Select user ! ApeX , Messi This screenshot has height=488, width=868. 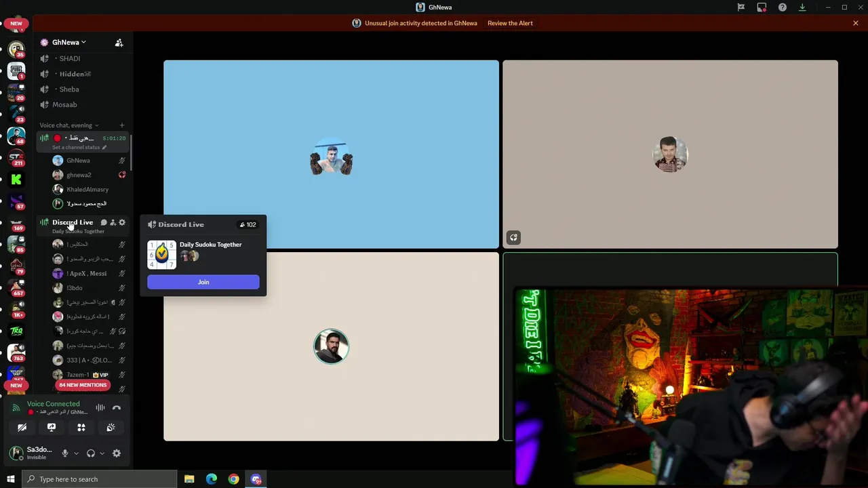click(88, 273)
